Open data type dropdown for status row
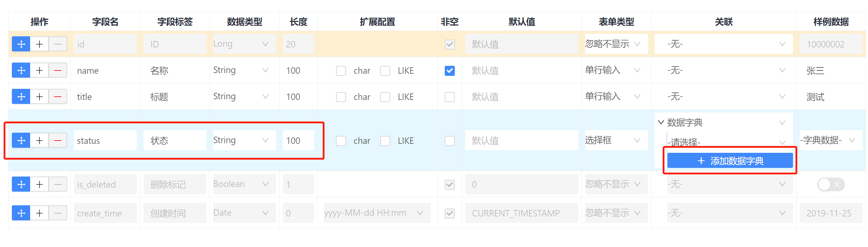This screenshot has height=247, width=868. [244, 140]
